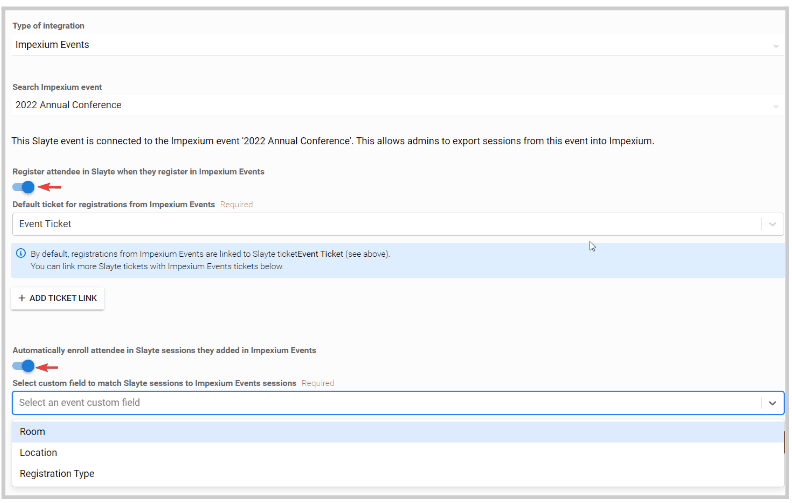Expand the Event Ticket default ticket dropdown

(x=398, y=224)
